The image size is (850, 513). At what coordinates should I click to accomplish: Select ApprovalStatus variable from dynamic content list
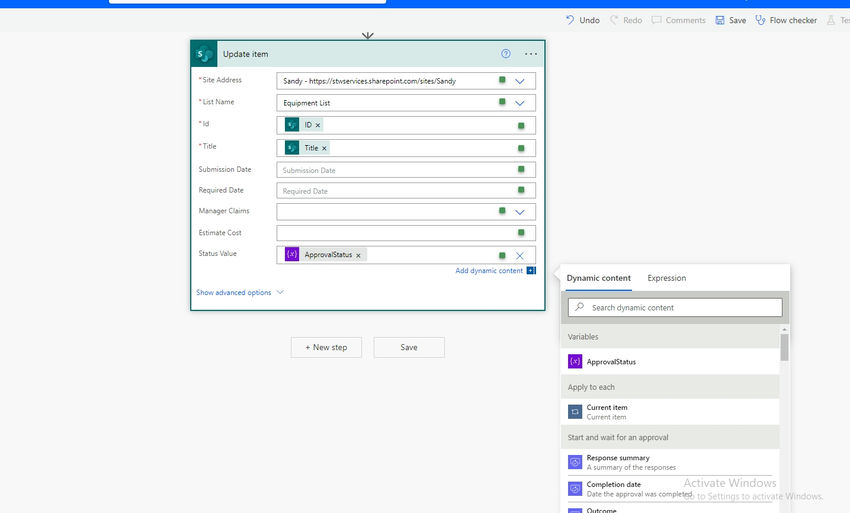[670, 362]
